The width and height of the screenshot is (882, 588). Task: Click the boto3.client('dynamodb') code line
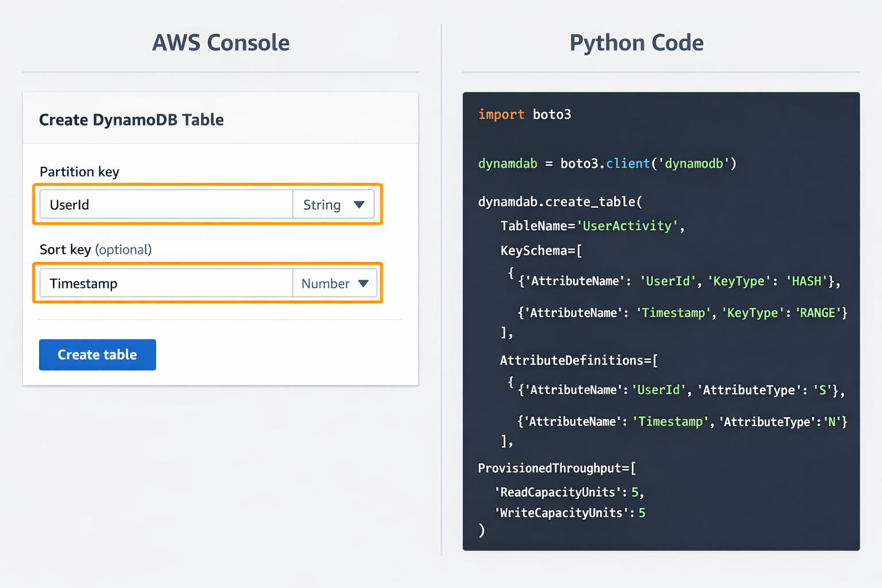coord(607,164)
